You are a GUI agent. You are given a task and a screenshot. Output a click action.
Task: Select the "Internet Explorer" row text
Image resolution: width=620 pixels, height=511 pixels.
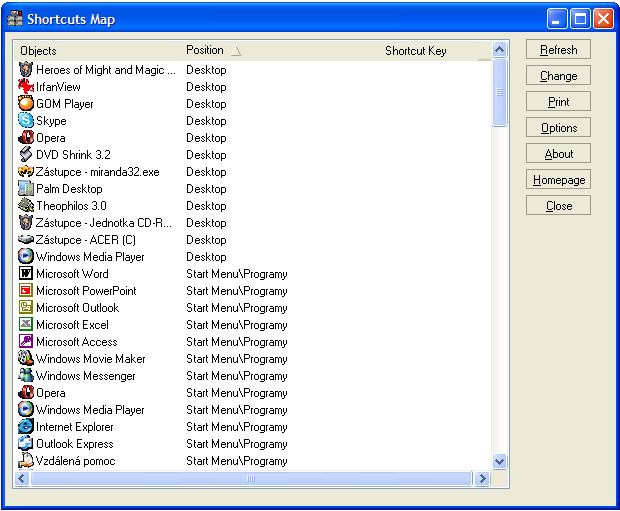(x=75, y=427)
